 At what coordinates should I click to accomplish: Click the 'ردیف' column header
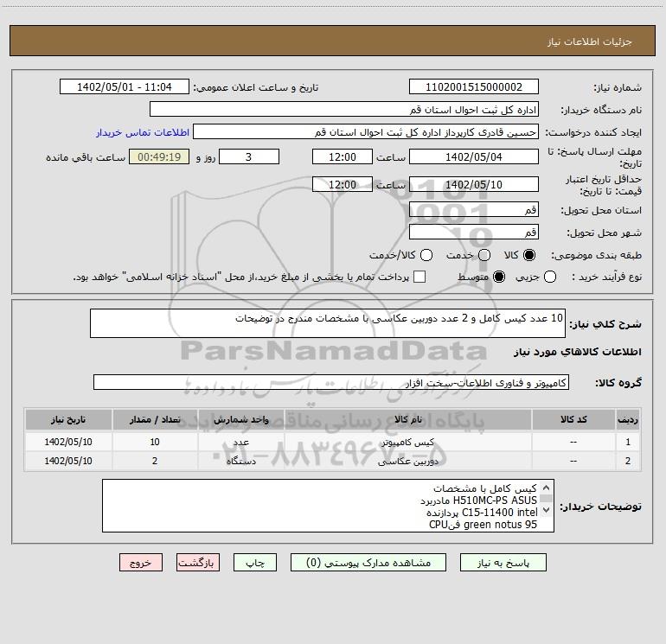(628, 419)
